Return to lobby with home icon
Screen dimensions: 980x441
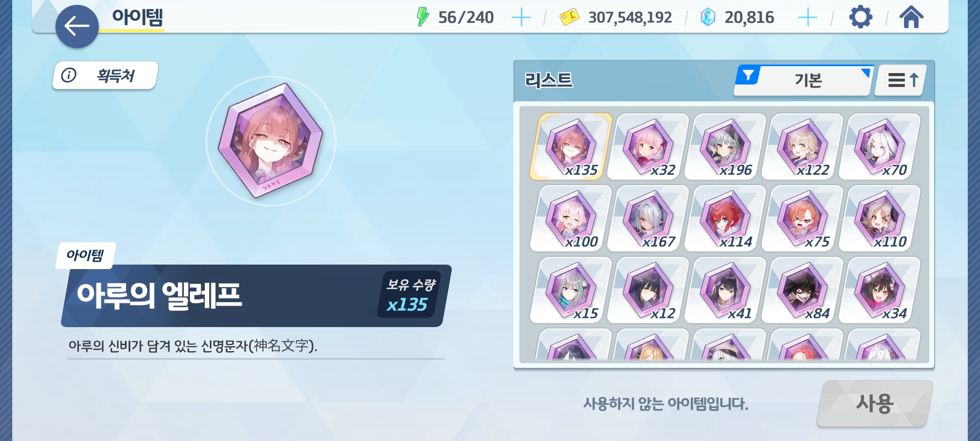click(911, 17)
